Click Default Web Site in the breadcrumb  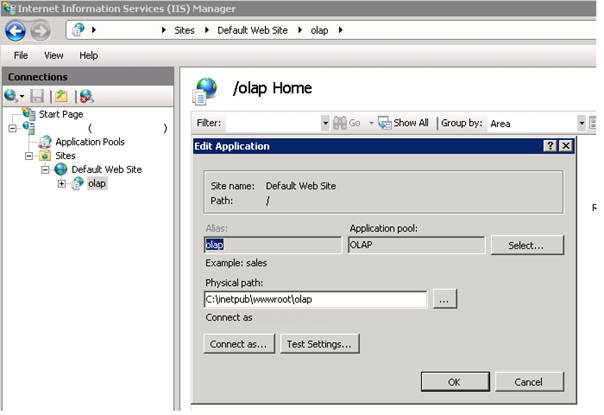252,30
